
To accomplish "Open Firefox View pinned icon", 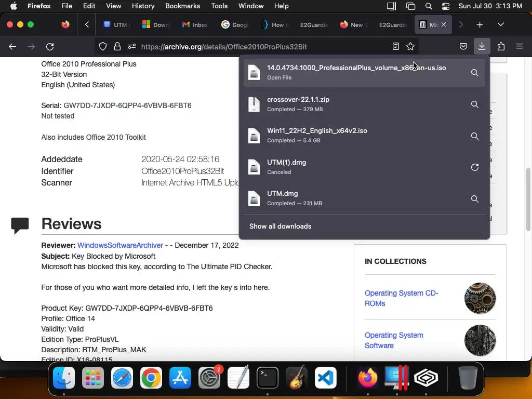I will tap(65, 24).
